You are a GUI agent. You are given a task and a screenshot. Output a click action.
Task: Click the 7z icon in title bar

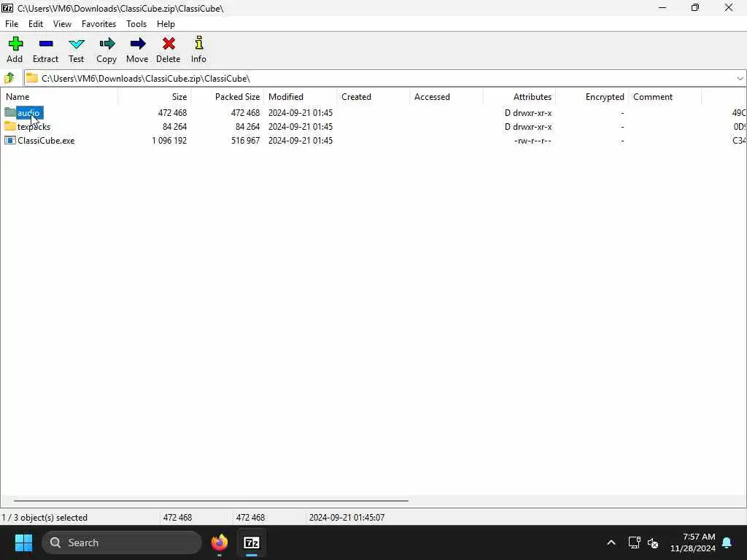coord(7,7)
